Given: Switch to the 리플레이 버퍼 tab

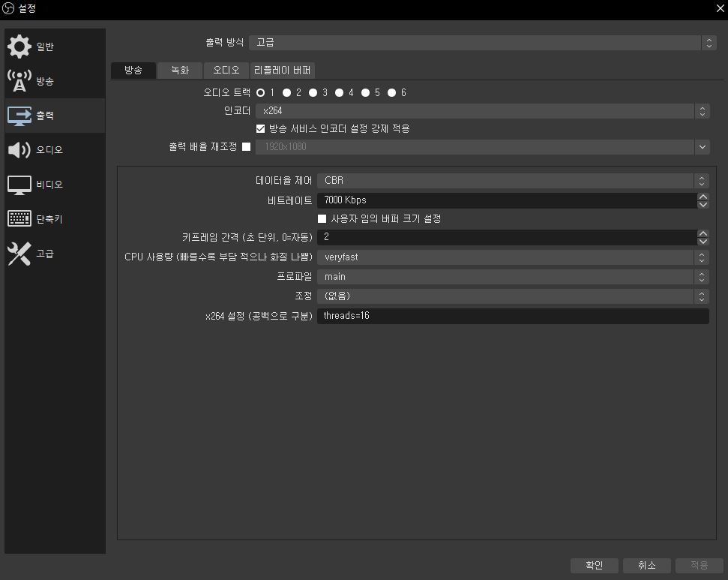Looking at the screenshot, I should 283,71.
